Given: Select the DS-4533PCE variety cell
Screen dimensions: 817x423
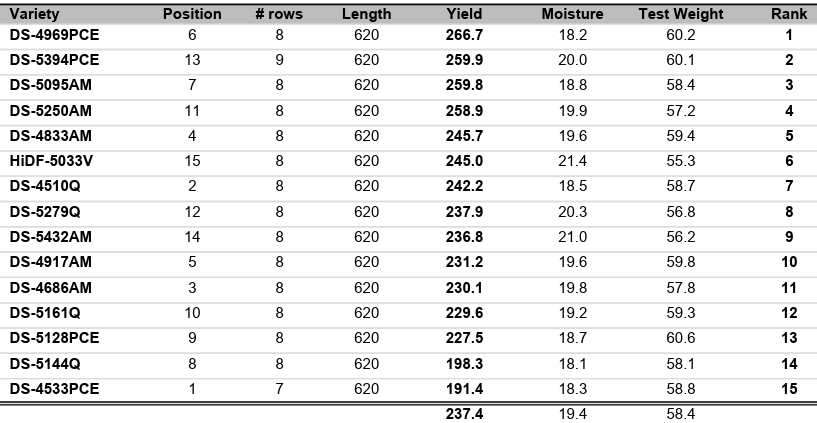Looking at the screenshot, I should click(55, 388).
